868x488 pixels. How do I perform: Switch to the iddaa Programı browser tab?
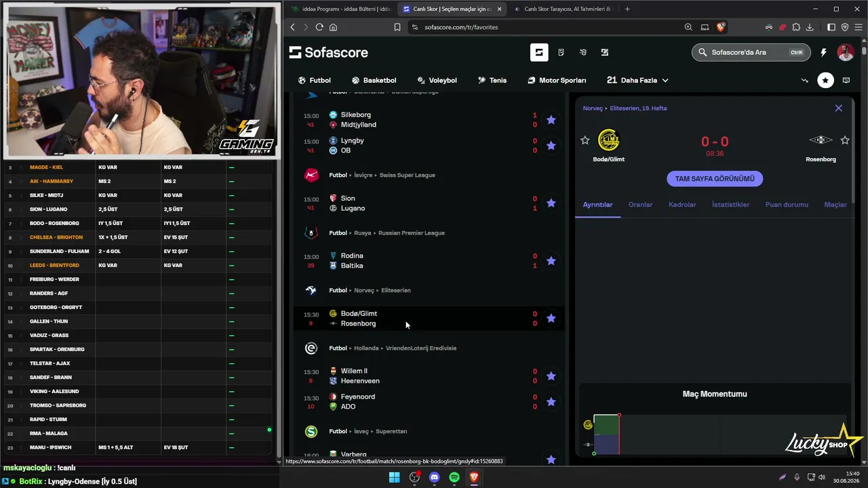(340, 9)
